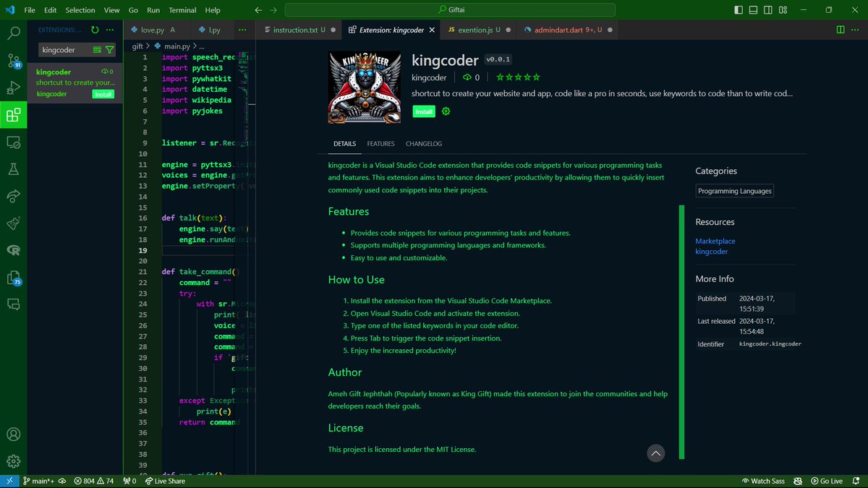This screenshot has width=868, height=488.
Task: Click the scroll-to-top arrow button
Action: tap(655, 453)
